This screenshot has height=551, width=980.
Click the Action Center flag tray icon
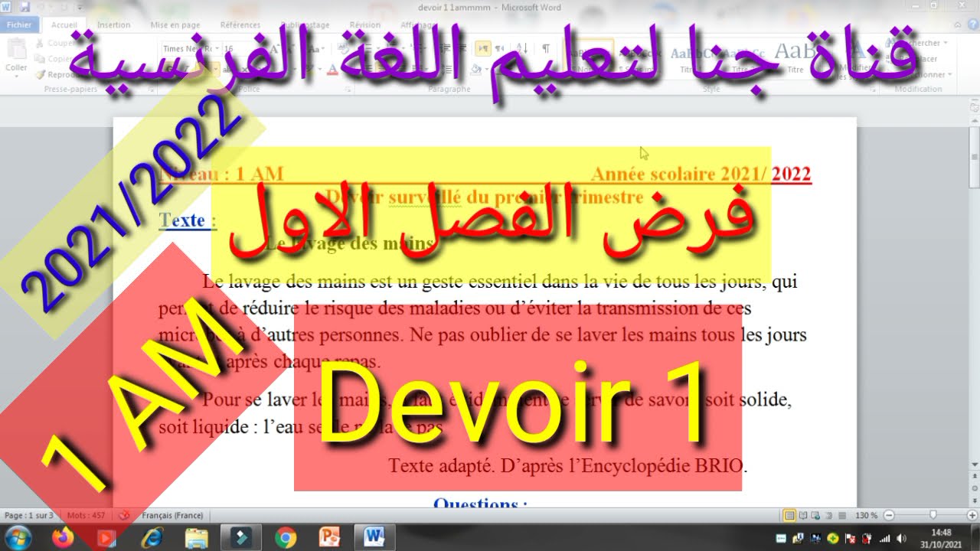[851, 538]
